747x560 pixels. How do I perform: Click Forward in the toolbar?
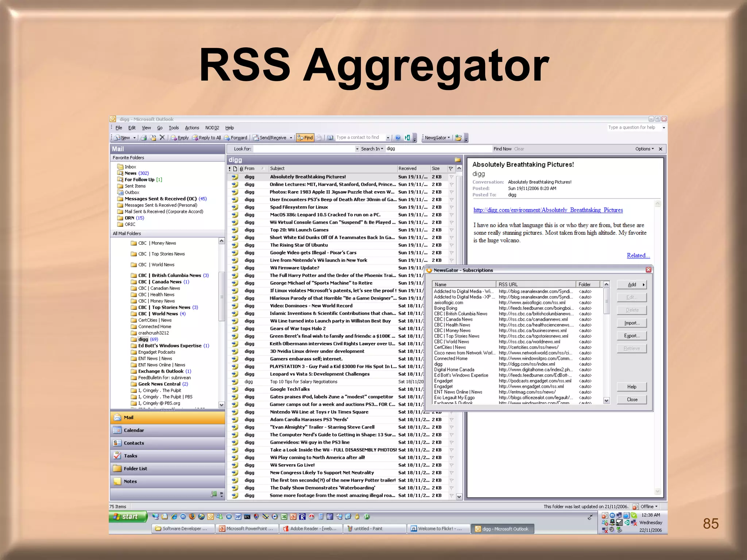236,137
